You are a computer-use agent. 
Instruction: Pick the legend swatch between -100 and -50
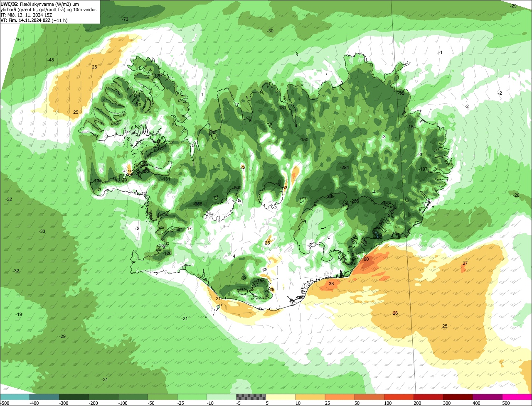pyautogui.click(x=133, y=397)
